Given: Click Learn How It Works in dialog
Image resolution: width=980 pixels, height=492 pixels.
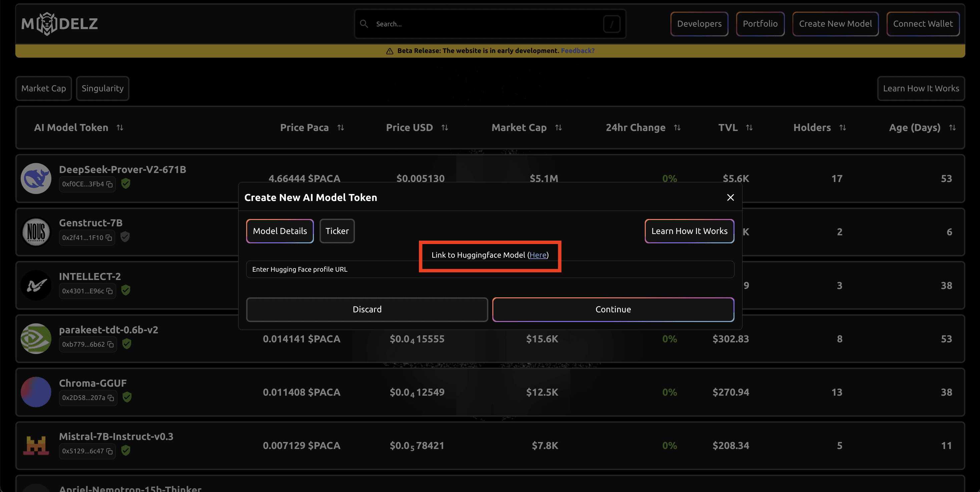Looking at the screenshot, I should [689, 231].
